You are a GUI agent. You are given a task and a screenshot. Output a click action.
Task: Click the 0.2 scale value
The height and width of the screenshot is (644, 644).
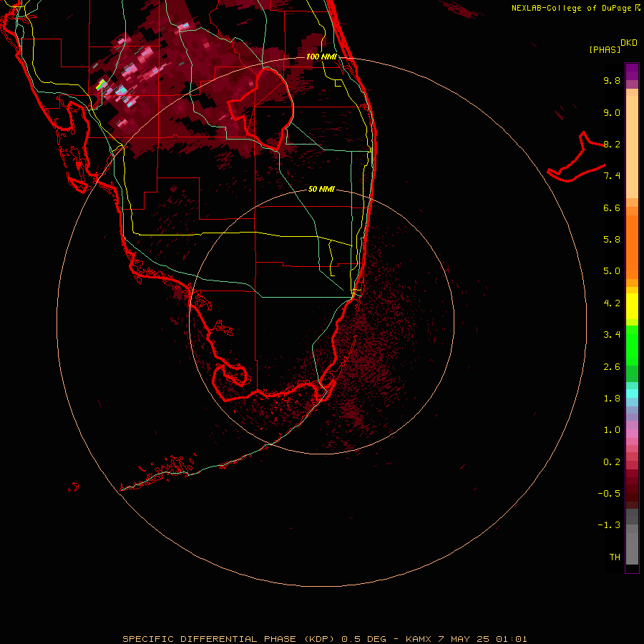point(612,462)
